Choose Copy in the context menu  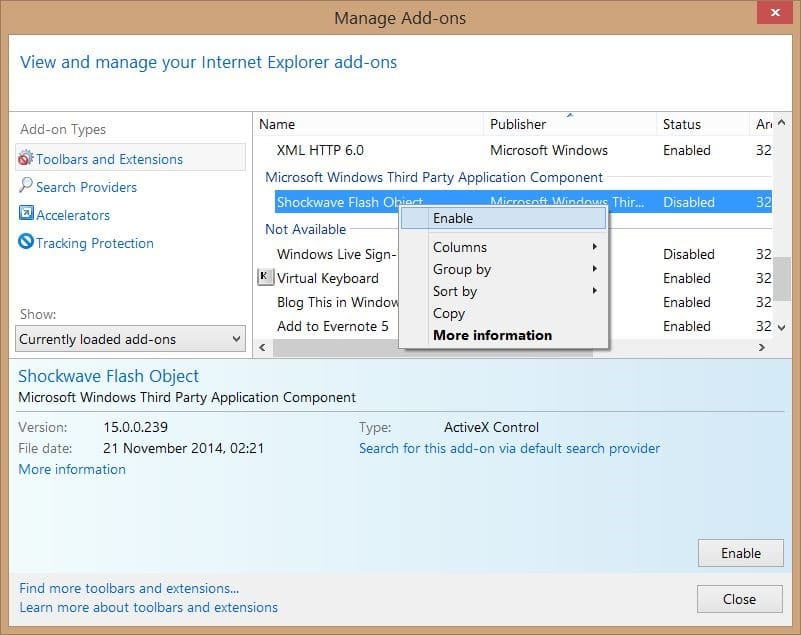coord(503,313)
